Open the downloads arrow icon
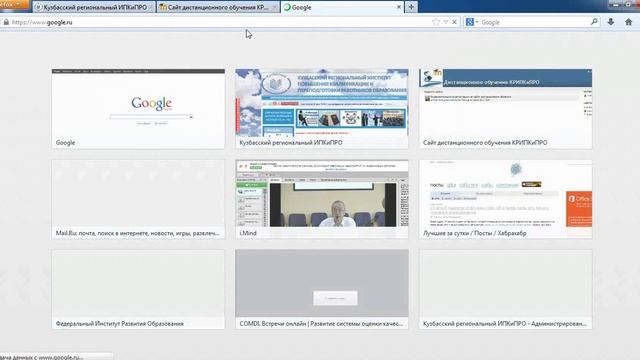The width and height of the screenshot is (640, 360). click(611, 22)
